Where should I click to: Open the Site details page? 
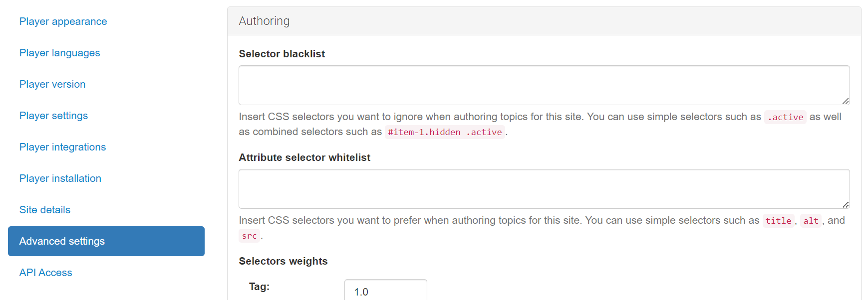click(x=45, y=210)
